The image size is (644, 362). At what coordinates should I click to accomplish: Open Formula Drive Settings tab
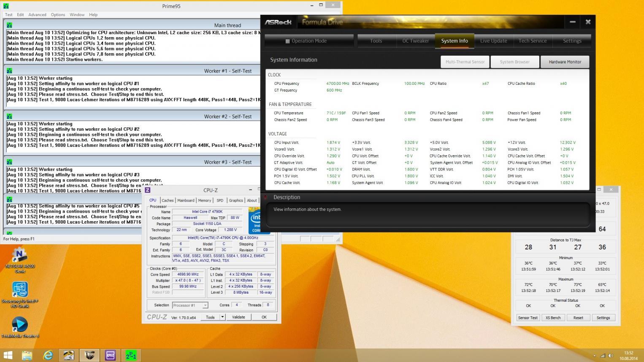pos(572,41)
